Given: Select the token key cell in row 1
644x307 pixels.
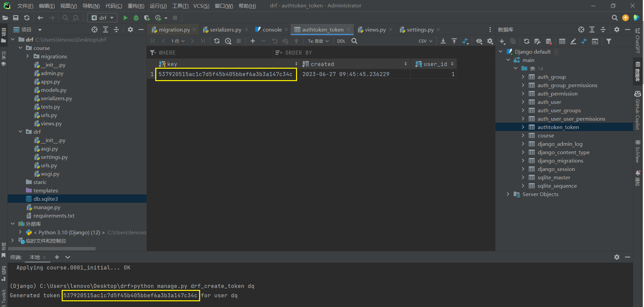Looking at the screenshot, I should [226, 74].
